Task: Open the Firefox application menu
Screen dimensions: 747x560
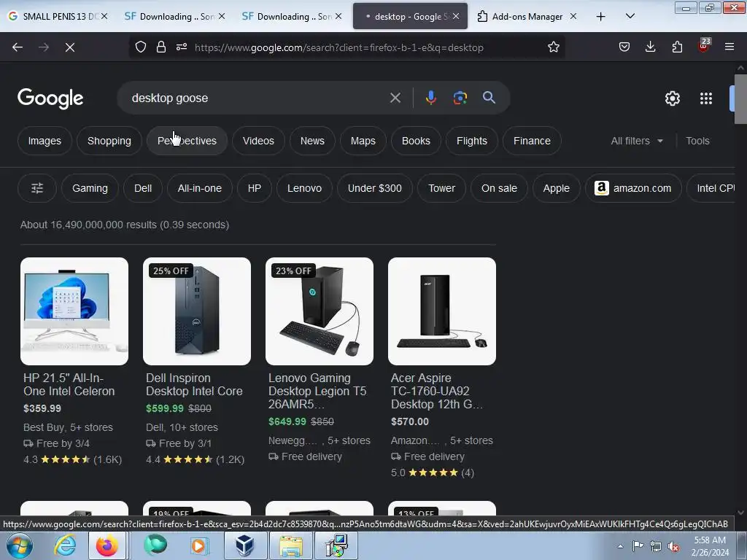Action: click(729, 47)
